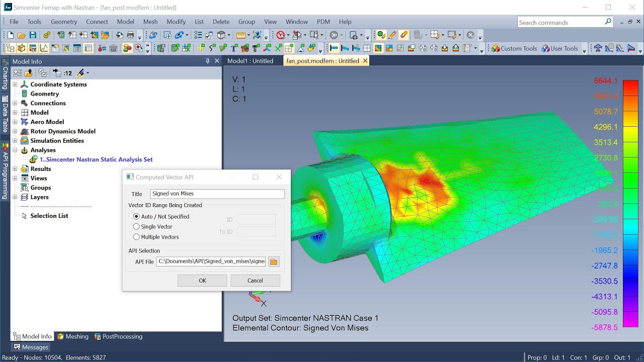Image resolution: width=644 pixels, height=362 pixels.
Task: Expand the Layers tree node
Action: tap(15, 197)
